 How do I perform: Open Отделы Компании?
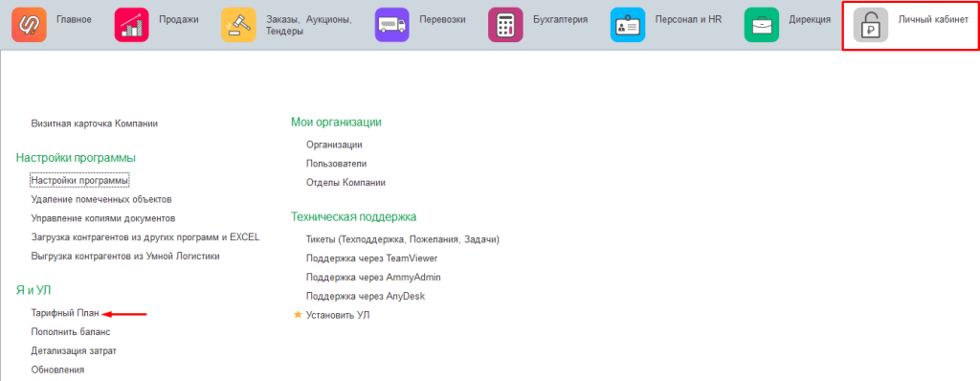click(x=345, y=183)
